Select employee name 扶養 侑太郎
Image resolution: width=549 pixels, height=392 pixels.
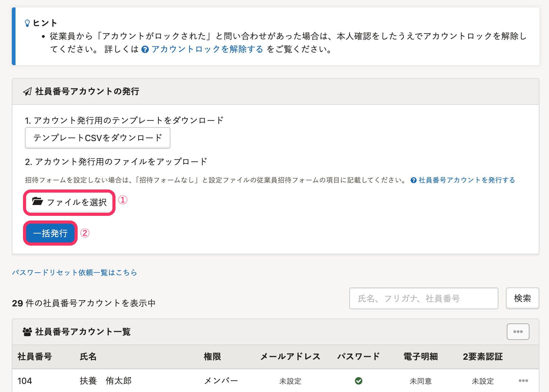tap(106, 381)
